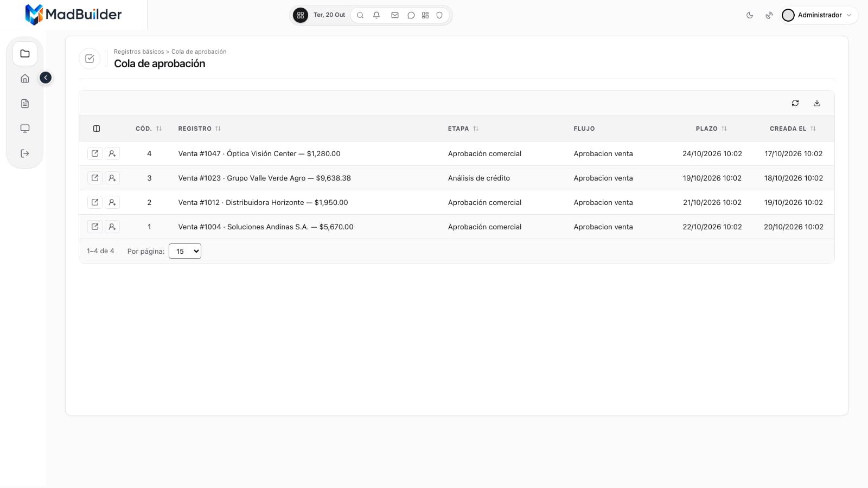Viewport: 868px width, 488px height.
Task: Assign user for Venta #1012 row
Action: point(112,202)
